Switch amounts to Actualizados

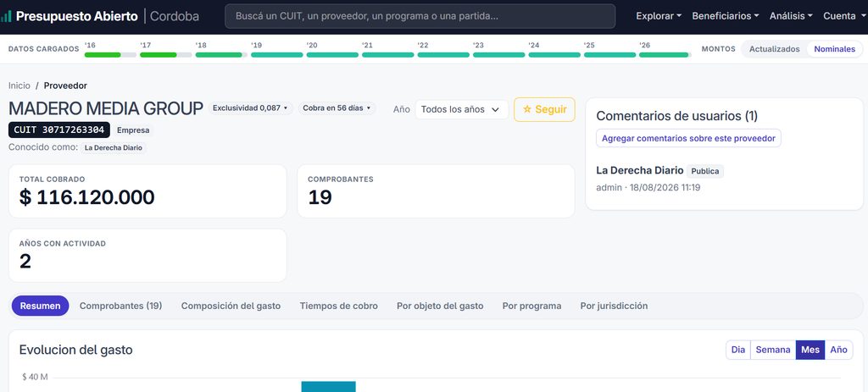[775, 48]
